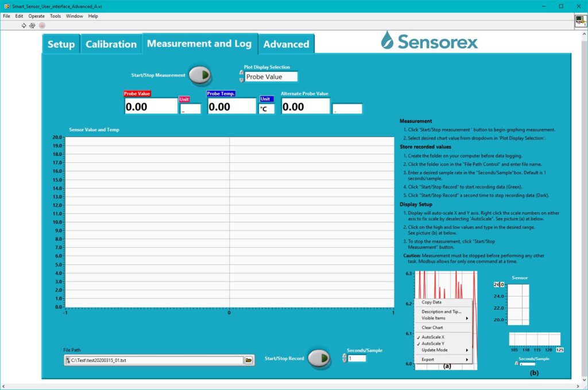
Task: Increment Seconds/Sample with the up arrow
Action: (x=345, y=354)
